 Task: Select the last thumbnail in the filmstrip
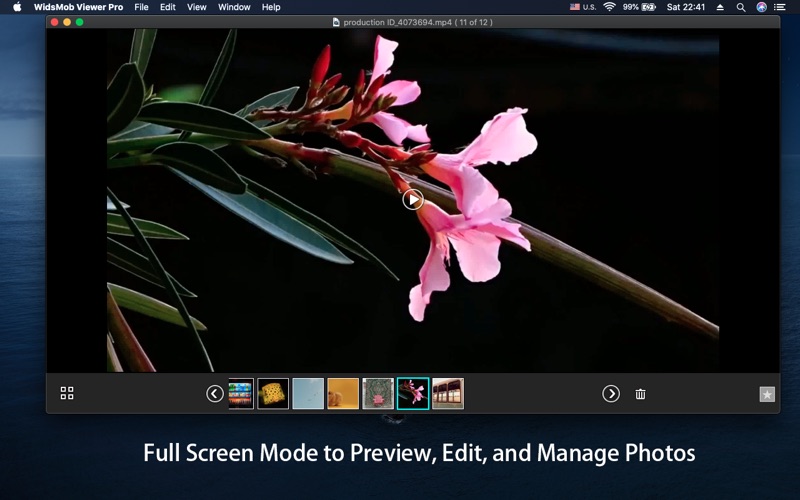448,394
